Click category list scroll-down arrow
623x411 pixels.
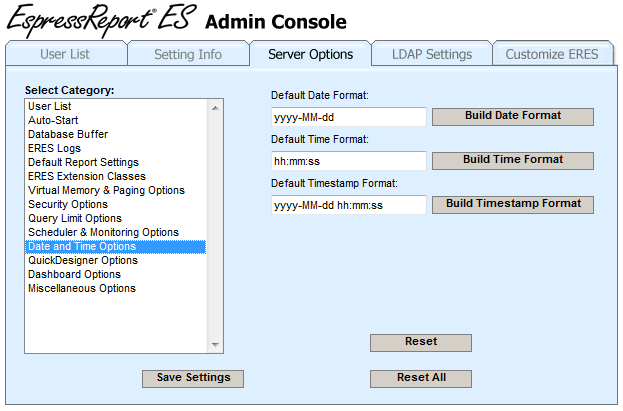[x=215, y=345]
